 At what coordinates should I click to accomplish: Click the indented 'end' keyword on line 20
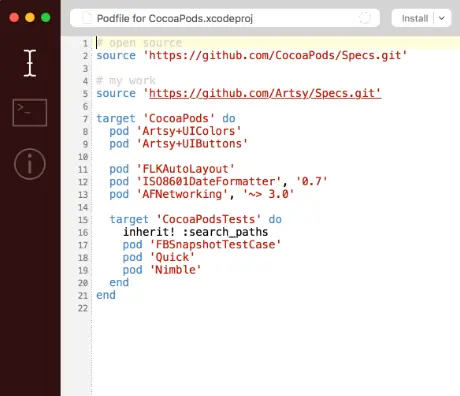coord(119,283)
